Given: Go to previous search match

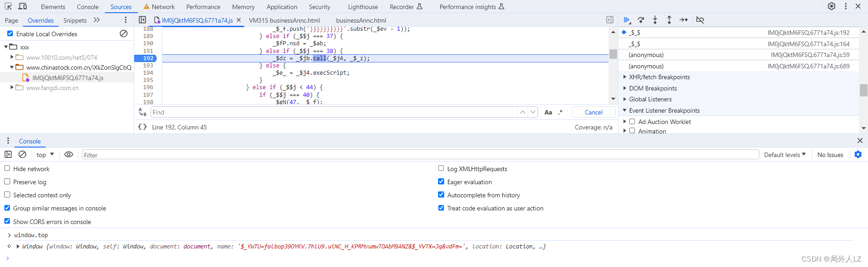Looking at the screenshot, I should (523, 112).
